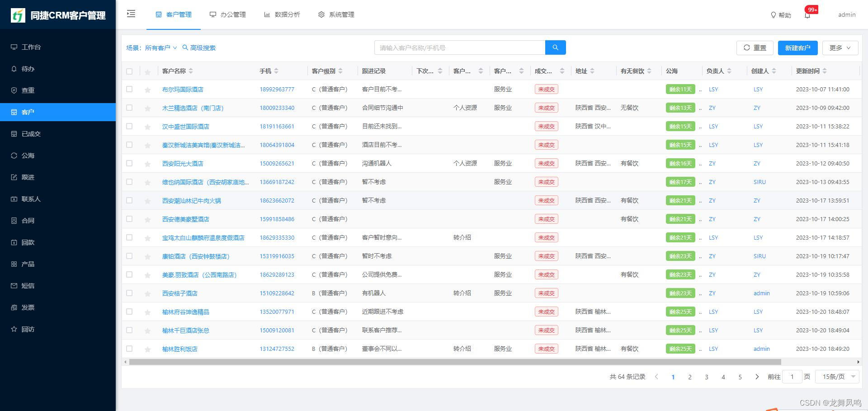This screenshot has width=868, height=411.
Task: Sort by 负责人 column arrows
Action: click(729, 71)
